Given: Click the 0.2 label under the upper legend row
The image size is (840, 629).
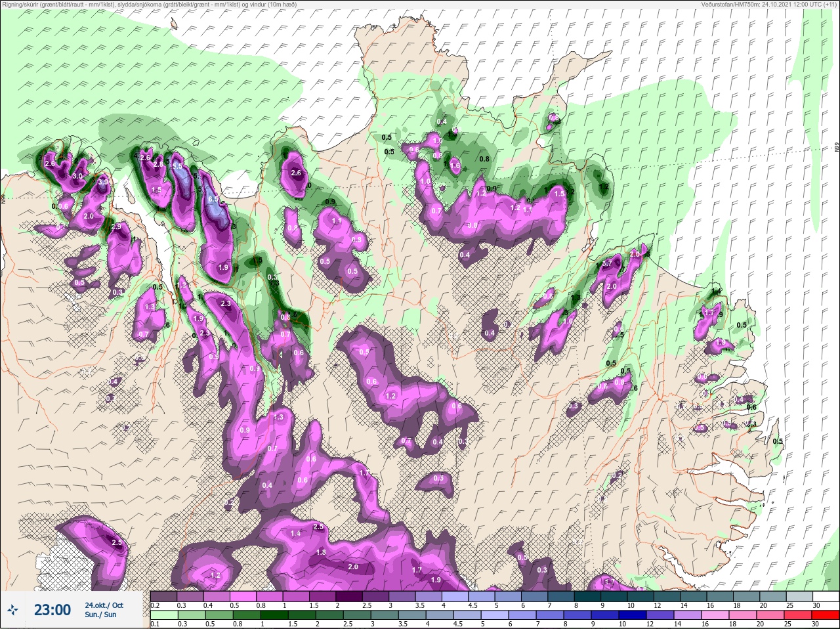Looking at the screenshot, I should point(155,605).
